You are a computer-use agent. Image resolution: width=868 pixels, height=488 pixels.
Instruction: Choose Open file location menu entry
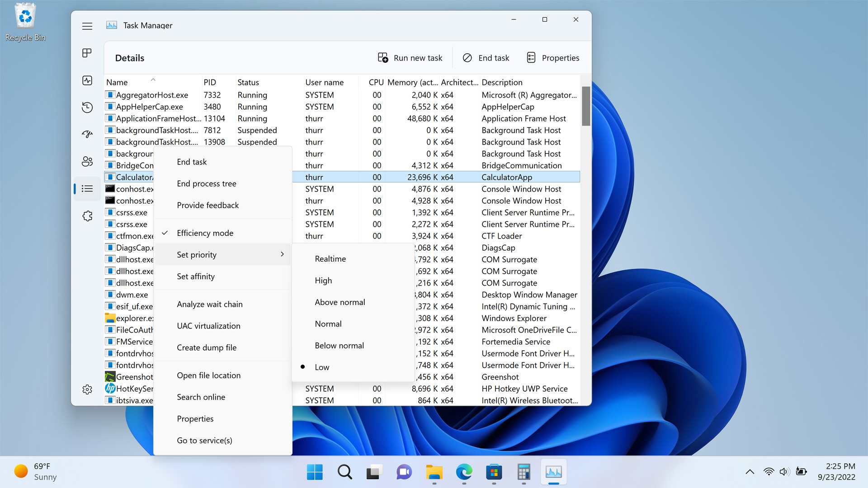[x=208, y=375]
